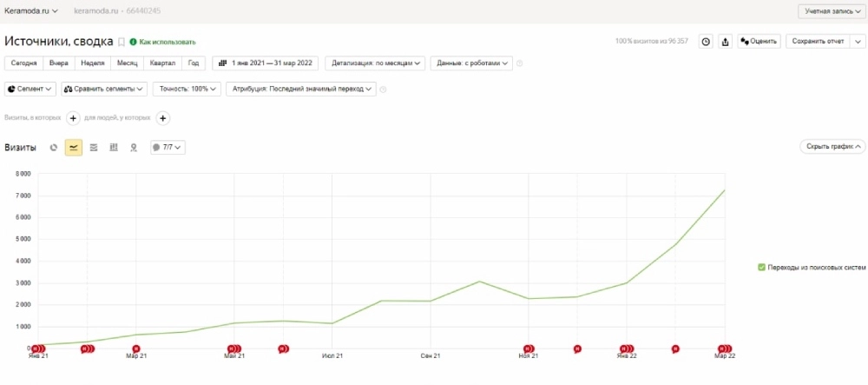The height and width of the screenshot is (385, 868).
Task: Open the report history clock icon
Action: tap(706, 42)
